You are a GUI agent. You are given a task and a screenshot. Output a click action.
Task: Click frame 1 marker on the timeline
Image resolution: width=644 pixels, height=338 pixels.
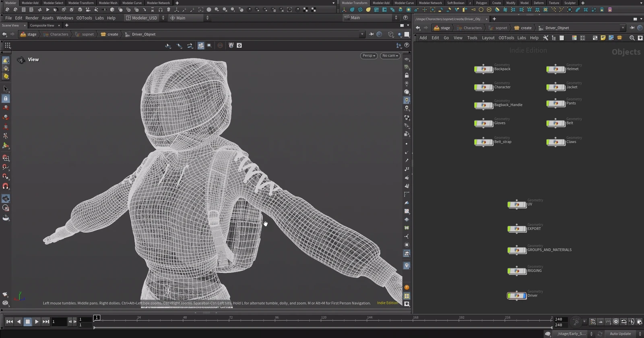97,317
